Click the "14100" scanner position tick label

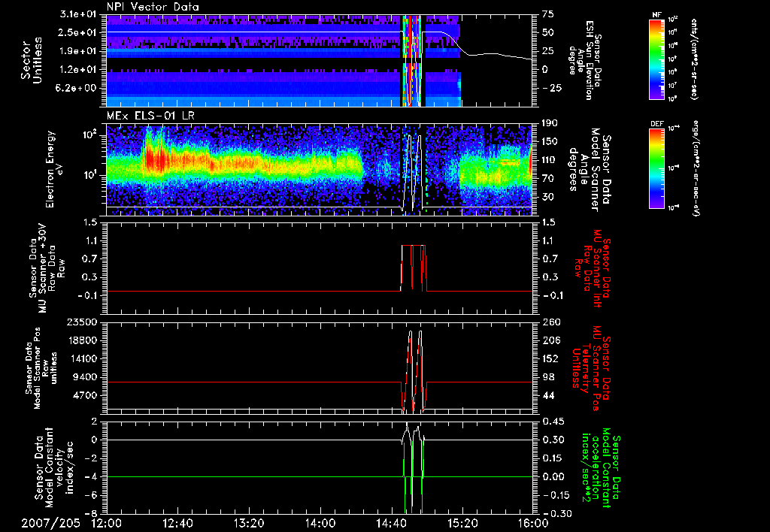click(x=81, y=358)
